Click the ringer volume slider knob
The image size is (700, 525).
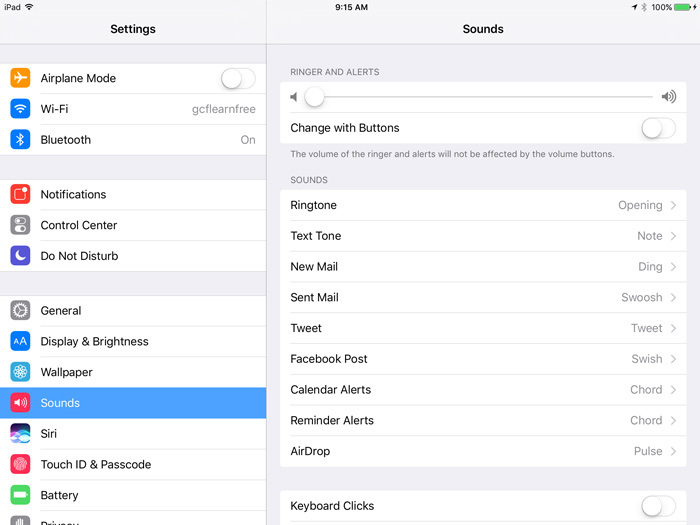pyautogui.click(x=314, y=97)
